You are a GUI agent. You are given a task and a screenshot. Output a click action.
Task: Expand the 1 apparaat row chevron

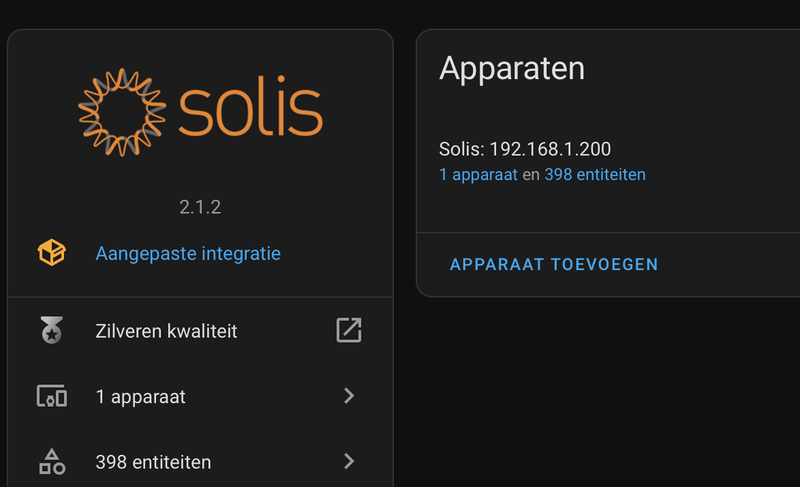click(349, 396)
